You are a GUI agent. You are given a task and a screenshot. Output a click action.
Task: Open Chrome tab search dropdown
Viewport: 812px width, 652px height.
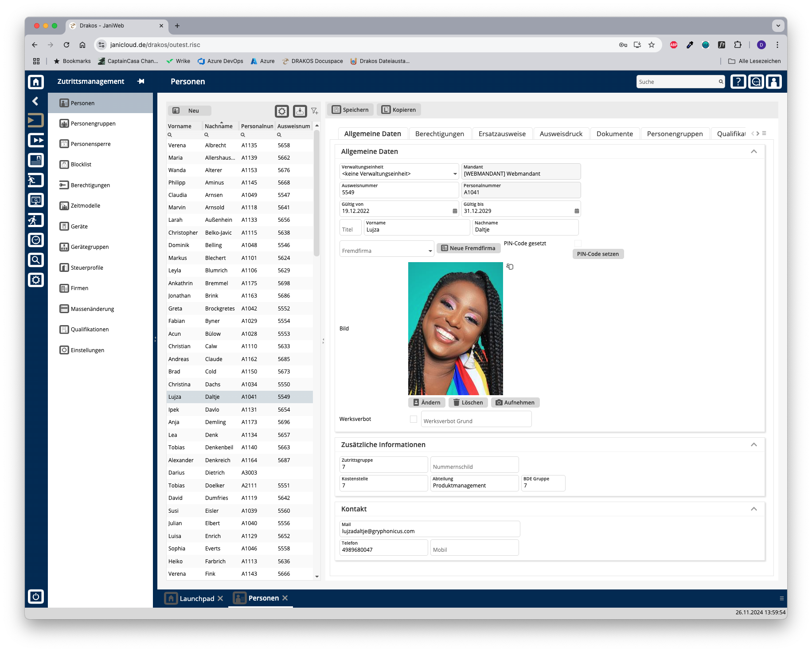point(778,26)
